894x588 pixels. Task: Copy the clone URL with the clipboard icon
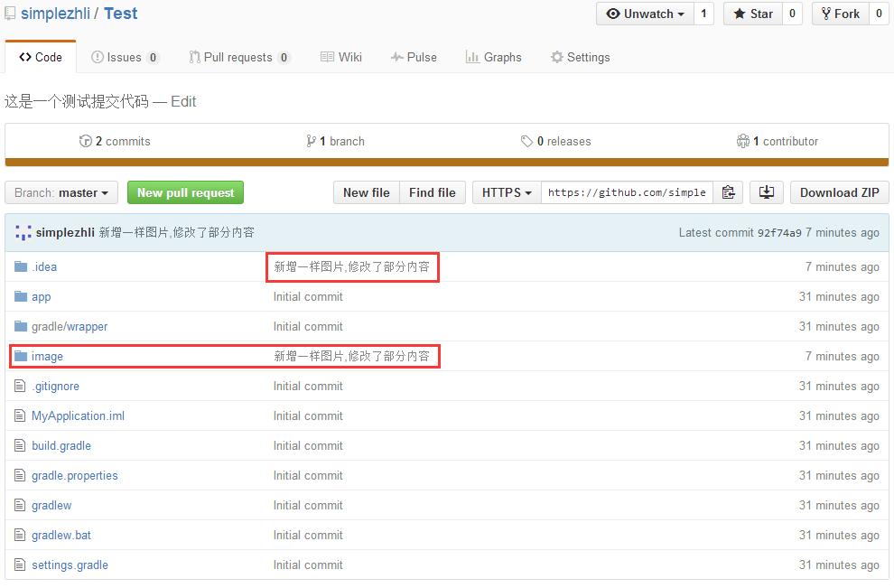pyautogui.click(x=728, y=192)
